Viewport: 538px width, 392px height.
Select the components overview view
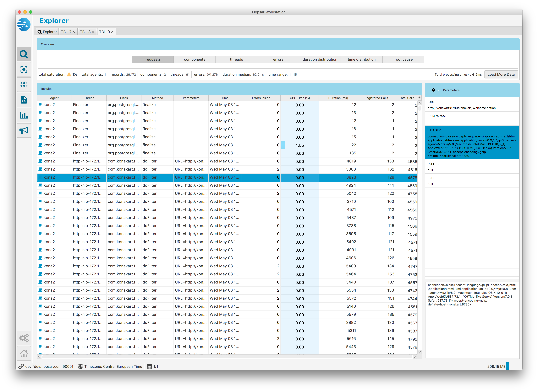[x=195, y=59]
